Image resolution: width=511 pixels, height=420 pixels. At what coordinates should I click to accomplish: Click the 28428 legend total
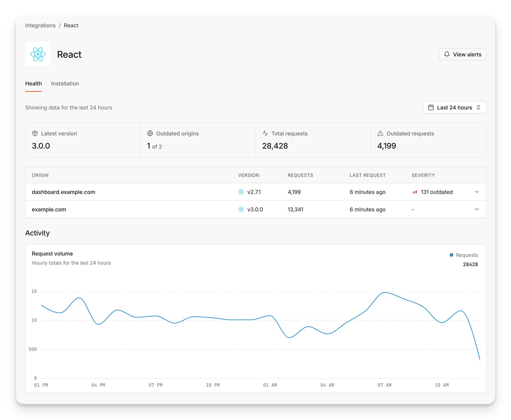pos(470,264)
